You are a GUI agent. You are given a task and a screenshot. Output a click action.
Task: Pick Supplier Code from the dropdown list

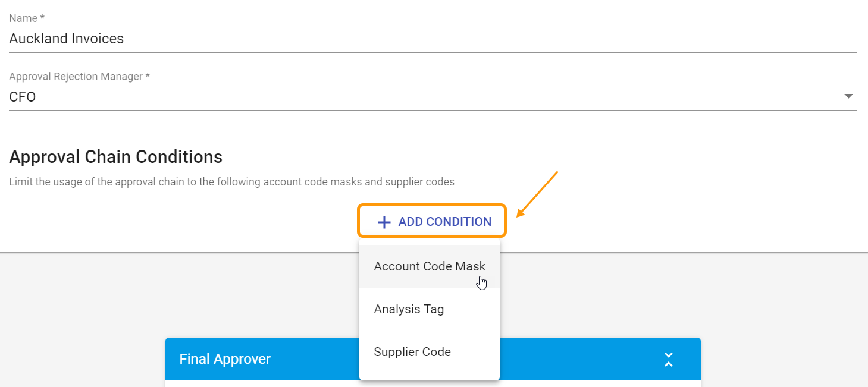click(x=412, y=351)
